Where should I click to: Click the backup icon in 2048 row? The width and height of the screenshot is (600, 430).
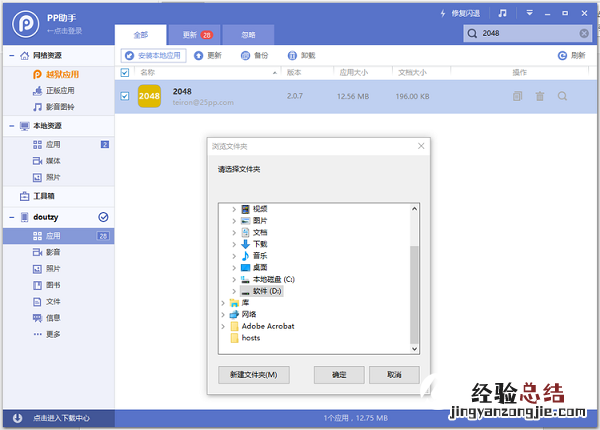coord(517,96)
